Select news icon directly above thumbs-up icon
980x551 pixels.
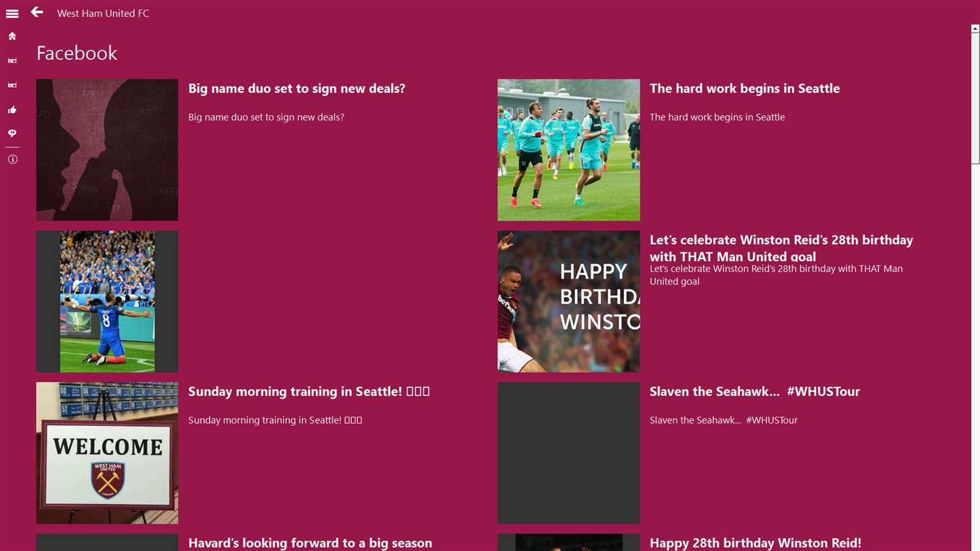pos(12,85)
